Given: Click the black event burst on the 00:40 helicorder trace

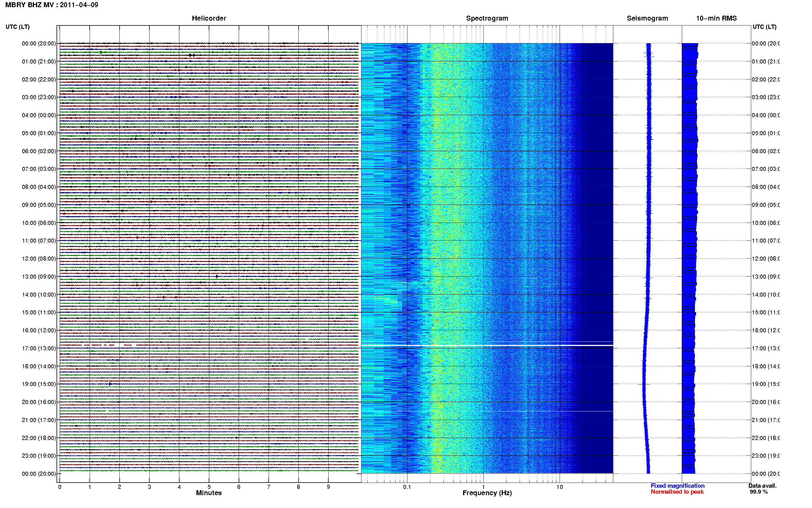Looking at the screenshot, I should tap(191, 55).
